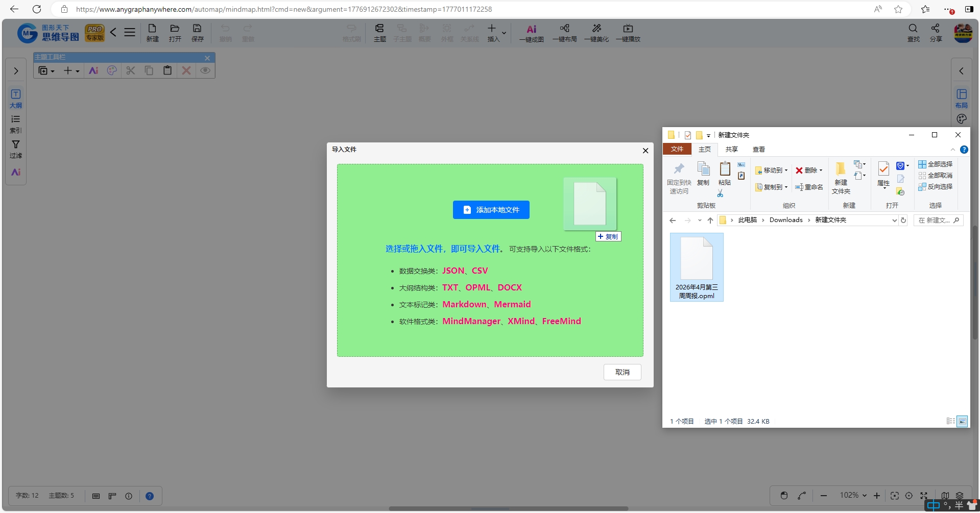Open the 索引 index panel

coord(16,124)
